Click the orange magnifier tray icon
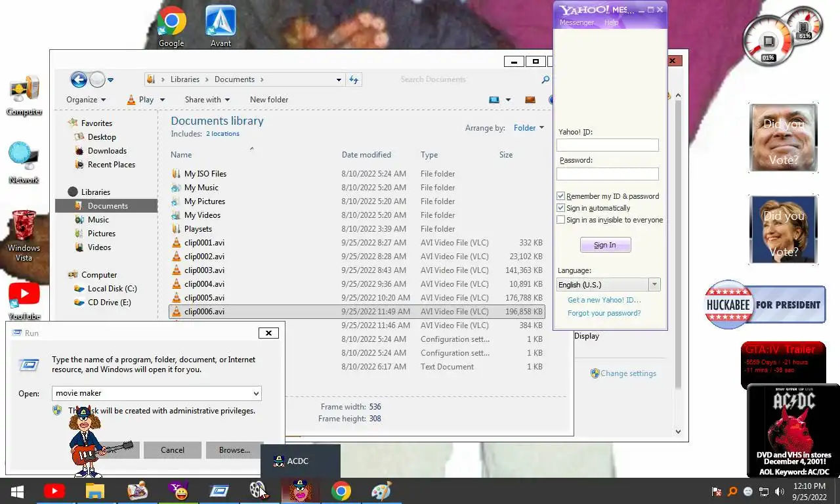The width and height of the screenshot is (840, 504). (732, 492)
